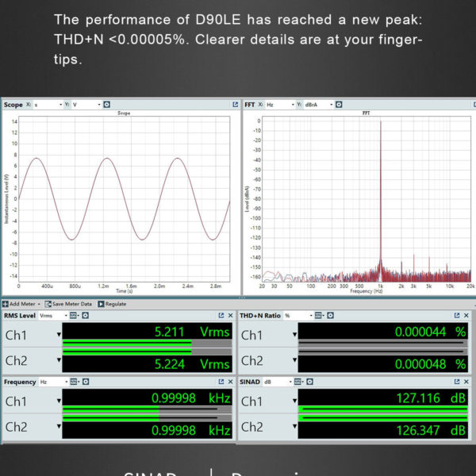Click the Regulate button label
The height and width of the screenshot is (476, 476).
116,304
